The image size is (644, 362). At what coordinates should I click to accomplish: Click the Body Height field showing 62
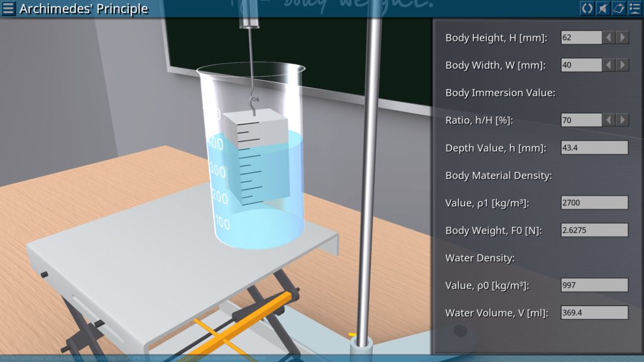(581, 38)
